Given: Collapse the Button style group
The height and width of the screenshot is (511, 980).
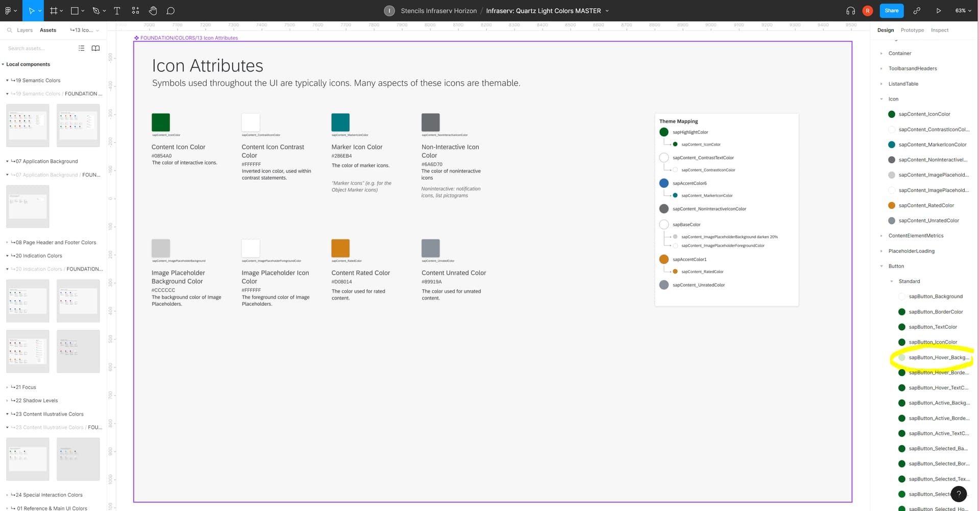Looking at the screenshot, I should 881,266.
